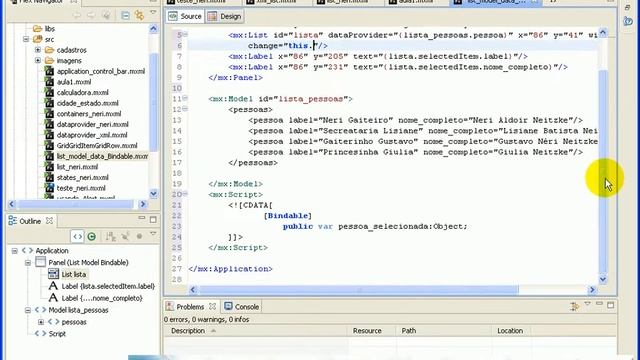The height and width of the screenshot is (360, 640).
Task: Collapse all in Flex Navigator toolbar
Action: (x=125, y=16)
